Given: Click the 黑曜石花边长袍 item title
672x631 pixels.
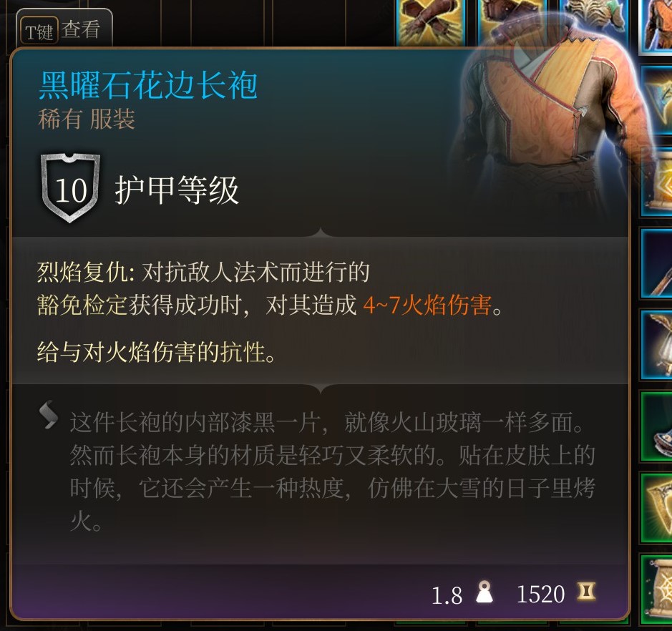Looking at the screenshot, I should (148, 86).
